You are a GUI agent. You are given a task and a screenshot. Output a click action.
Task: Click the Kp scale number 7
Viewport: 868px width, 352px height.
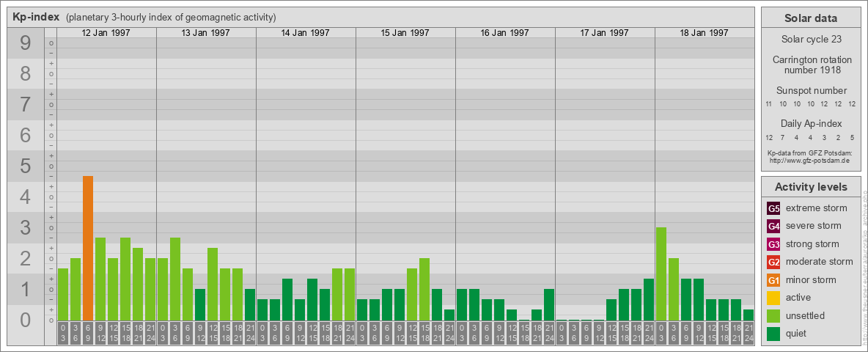pos(26,105)
